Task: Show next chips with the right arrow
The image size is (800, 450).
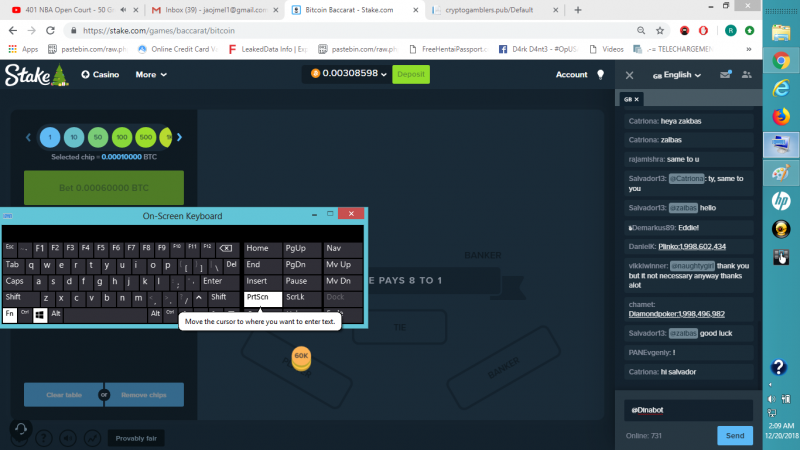Action: pos(180,137)
